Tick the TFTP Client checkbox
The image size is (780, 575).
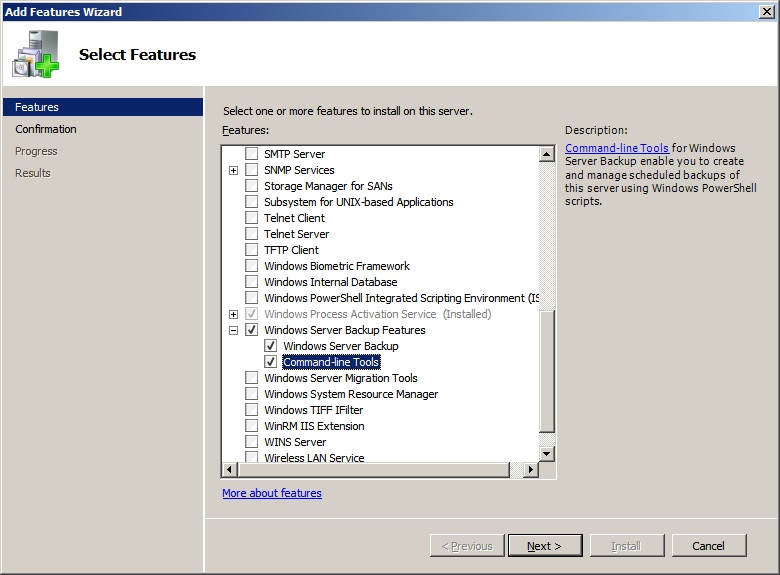(252, 250)
